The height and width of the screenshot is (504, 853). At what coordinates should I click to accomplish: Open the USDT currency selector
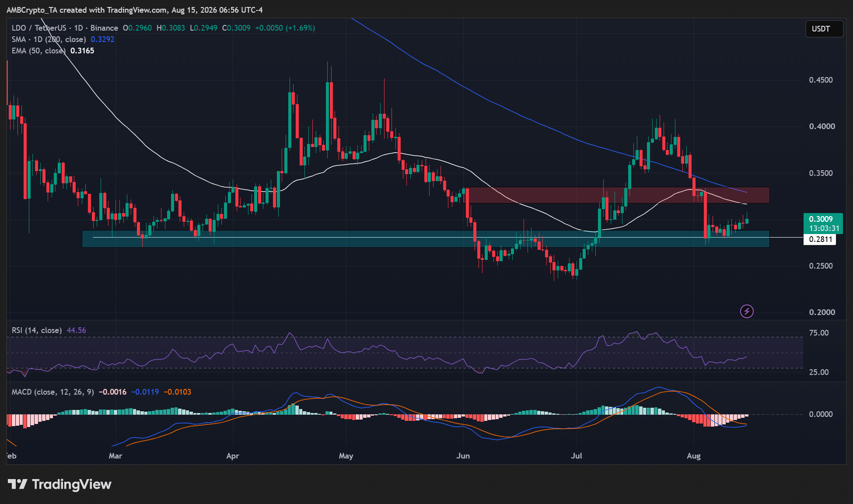(824, 29)
